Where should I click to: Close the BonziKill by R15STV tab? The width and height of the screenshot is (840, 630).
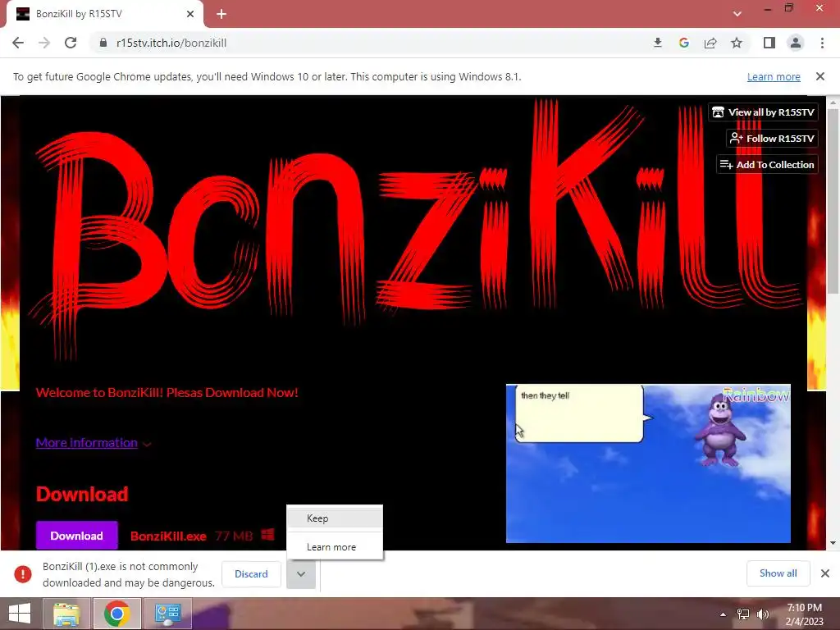pyautogui.click(x=190, y=14)
